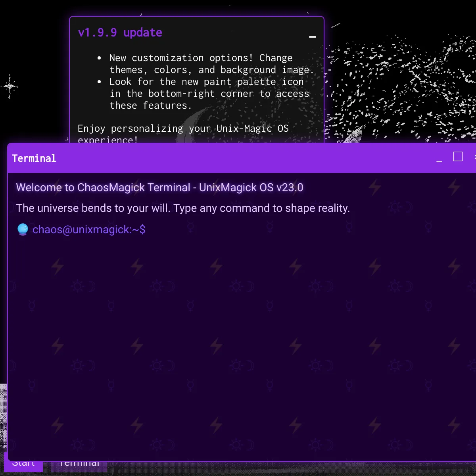Open the Start menu

click(x=24, y=463)
